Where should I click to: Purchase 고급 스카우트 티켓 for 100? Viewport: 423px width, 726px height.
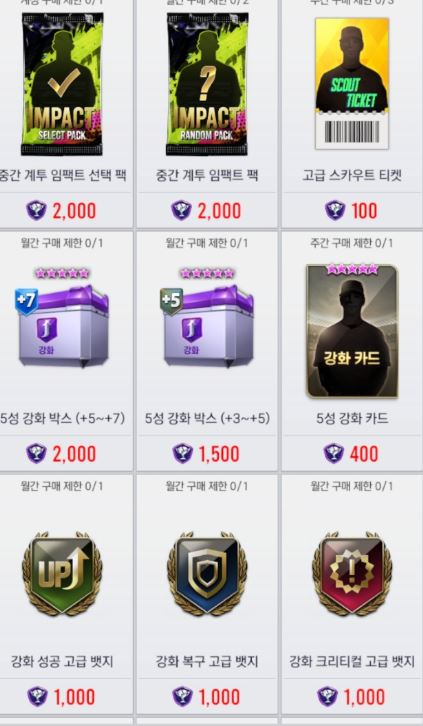click(x=352, y=211)
